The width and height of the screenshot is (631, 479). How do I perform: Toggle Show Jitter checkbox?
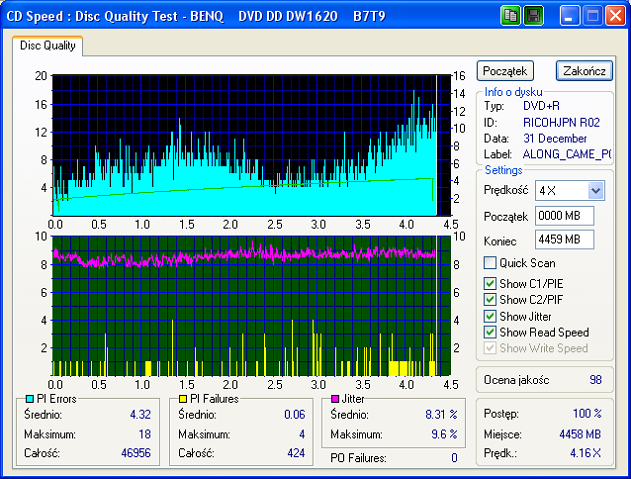[x=490, y=316]
